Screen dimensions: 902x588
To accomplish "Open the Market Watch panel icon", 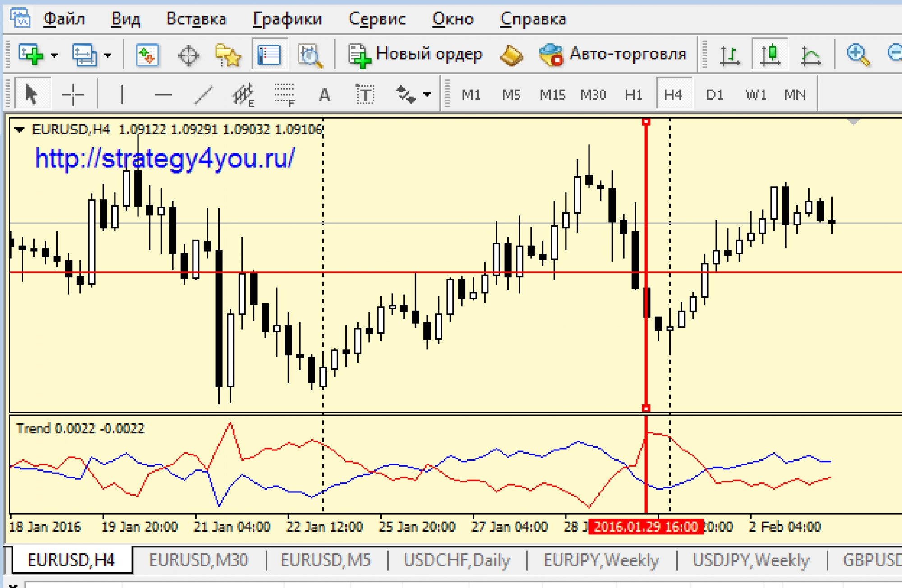I will pyautogui.click(x=147, y=55).
